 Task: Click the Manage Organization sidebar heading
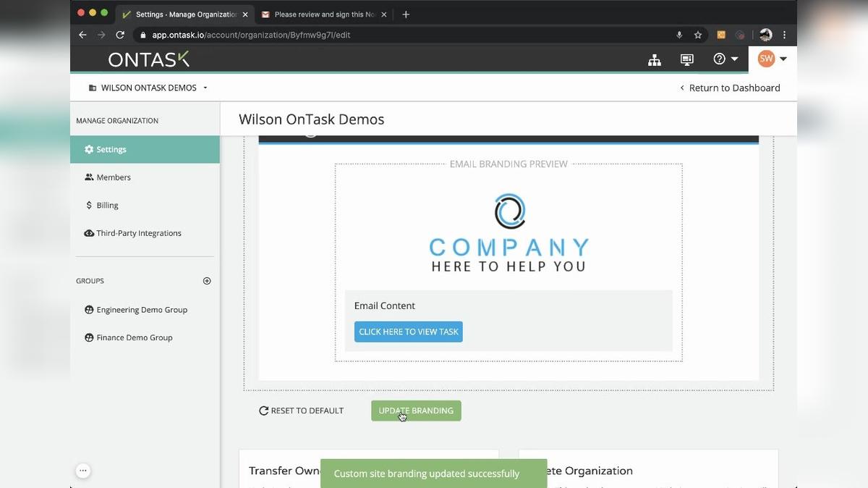point(117,121)
